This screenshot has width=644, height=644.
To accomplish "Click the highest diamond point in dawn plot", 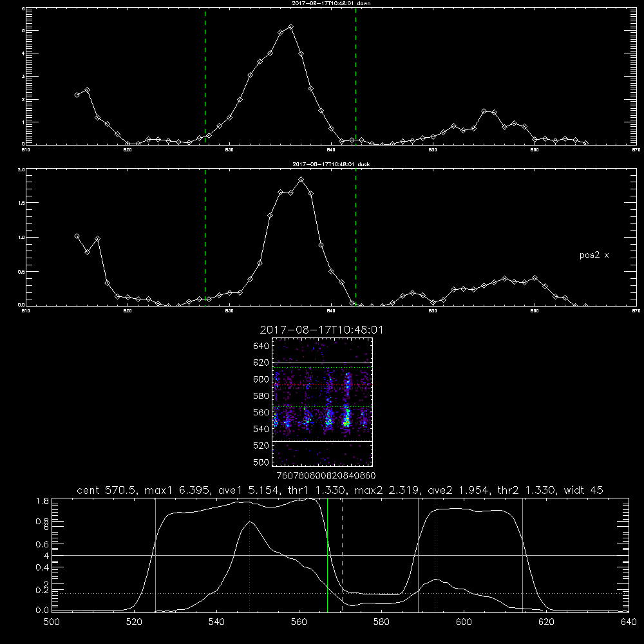I will 291,26.
